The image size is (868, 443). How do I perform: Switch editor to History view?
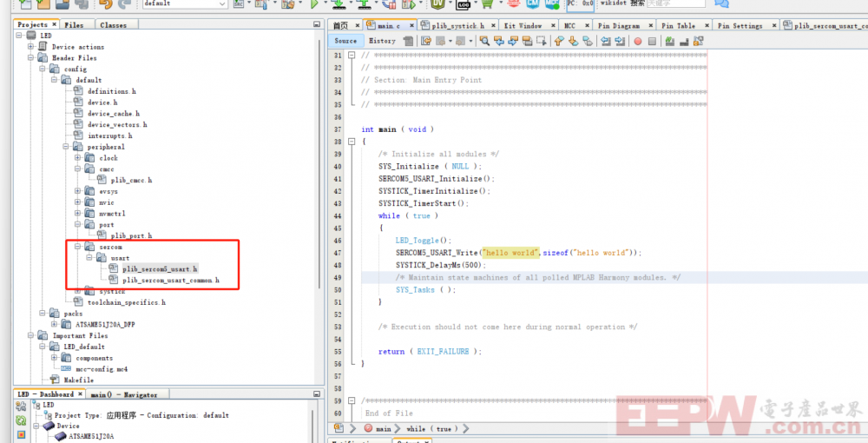pyautogui.click(x=382, y=41)
